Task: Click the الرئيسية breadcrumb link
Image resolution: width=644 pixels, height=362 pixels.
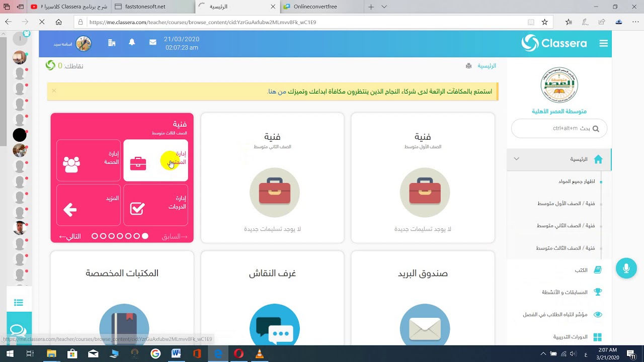Action: 487,66
